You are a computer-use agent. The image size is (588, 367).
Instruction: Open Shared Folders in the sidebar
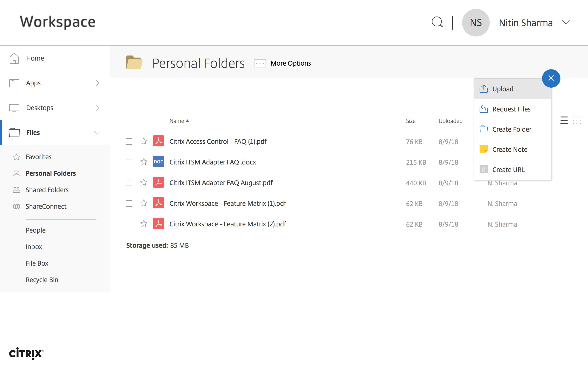pos(47,189)
